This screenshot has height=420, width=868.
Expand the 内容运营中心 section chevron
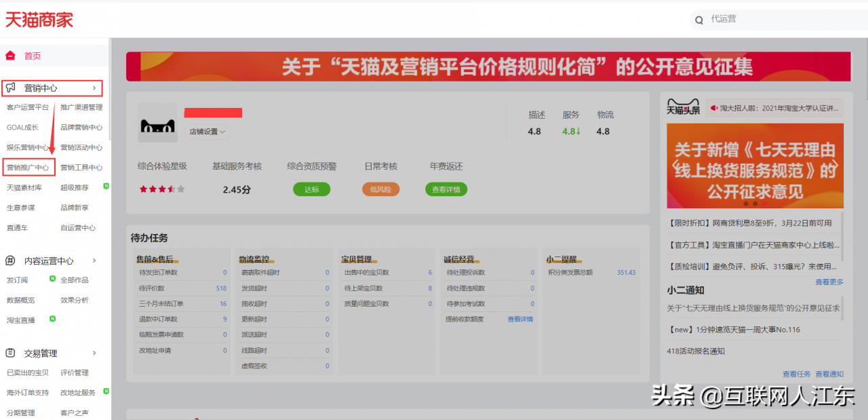(x=94, y=261)
